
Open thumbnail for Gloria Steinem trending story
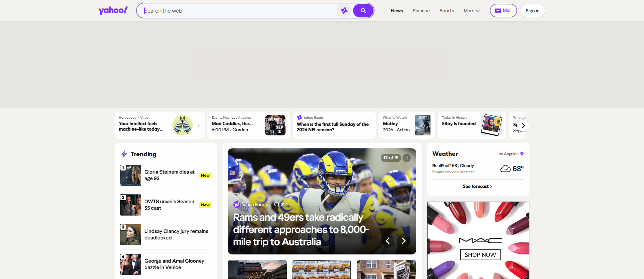131,175
